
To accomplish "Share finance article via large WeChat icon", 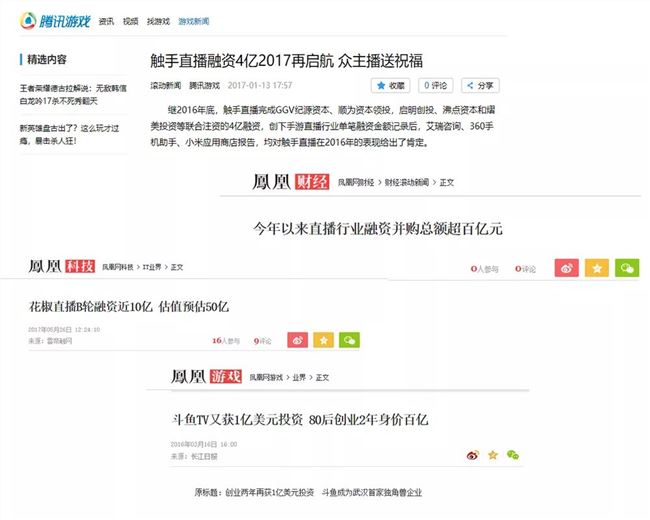I will [627, 268].
